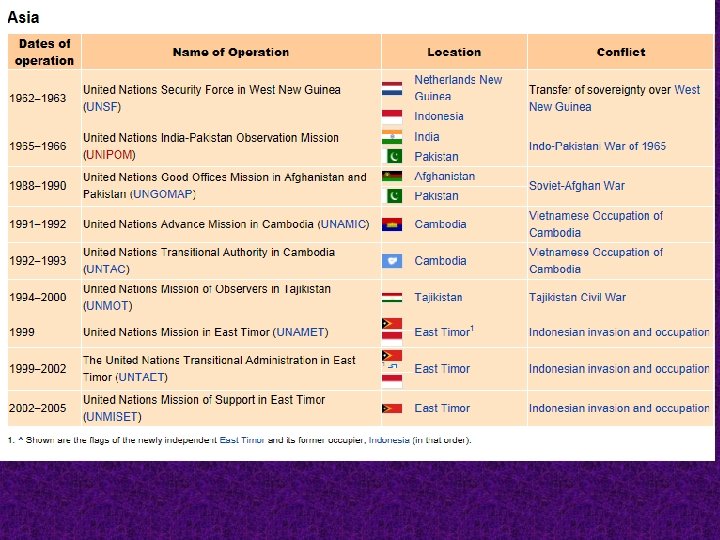This screenshot has width=720, height=540.
Task: Click the Indonesia flag in 1962–1963 row
Action: tap(392, 117)
